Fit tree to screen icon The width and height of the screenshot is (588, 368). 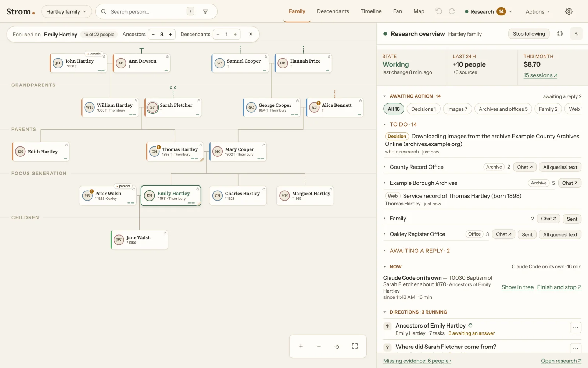pos(355,346)
